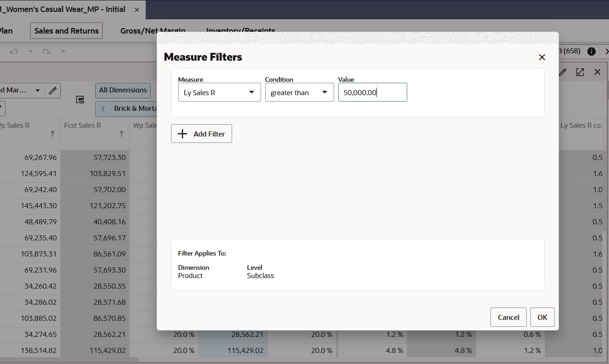Select the cell with value 103,873.31

click(x=30, y=254)
